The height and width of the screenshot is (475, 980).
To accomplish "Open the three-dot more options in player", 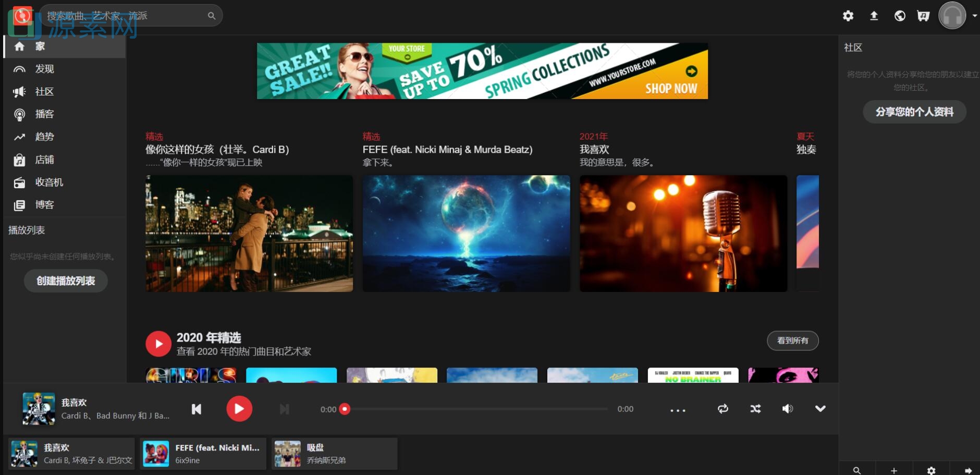I will coord(678,410).
